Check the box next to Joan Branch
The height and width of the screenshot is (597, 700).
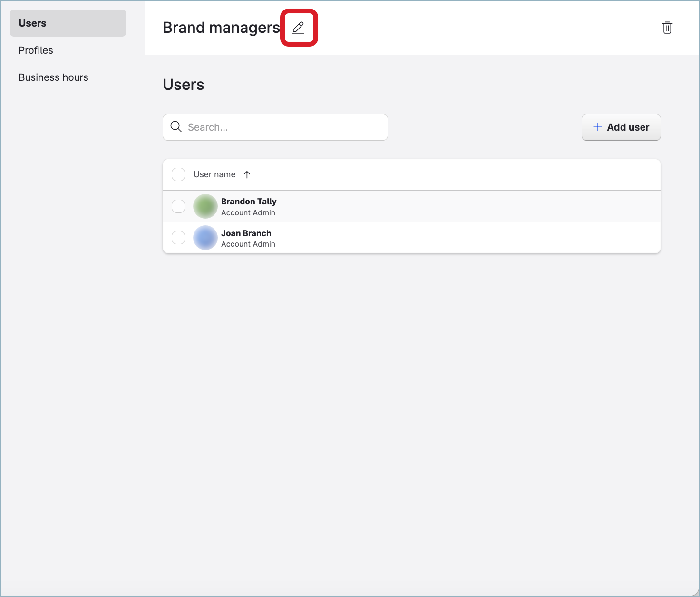click(178, 238)
